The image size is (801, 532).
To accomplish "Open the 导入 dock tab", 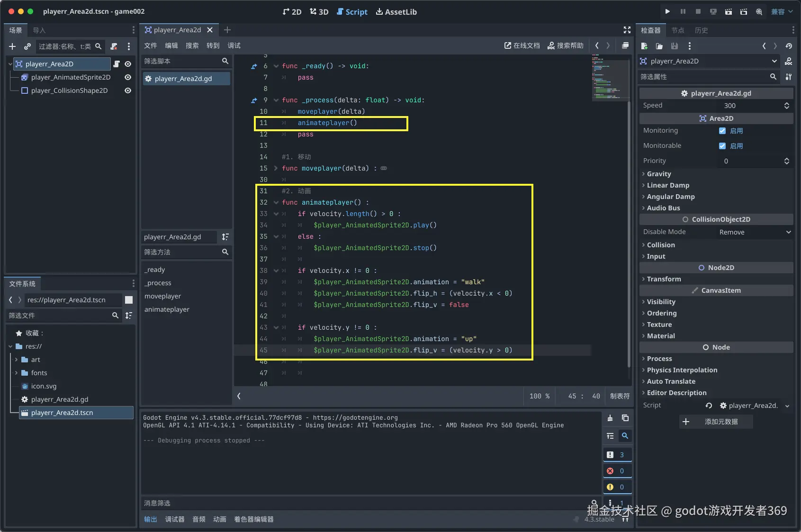I will pos(39,30).
